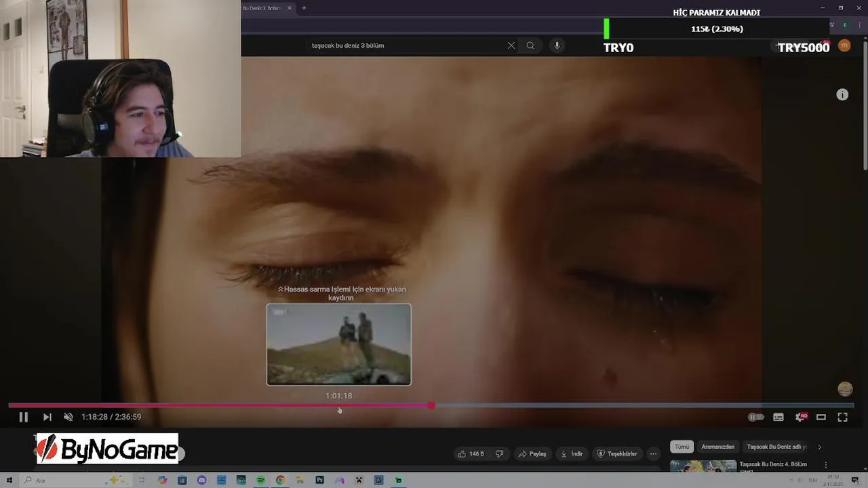The width and height of the screenshot is (868, 488).
Task: Click the red progress bar scrubber
Action: click(x=431, y=405)
